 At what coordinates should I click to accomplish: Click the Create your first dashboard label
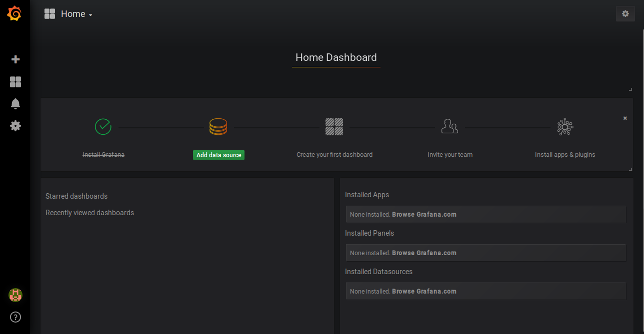click(334, 155)
